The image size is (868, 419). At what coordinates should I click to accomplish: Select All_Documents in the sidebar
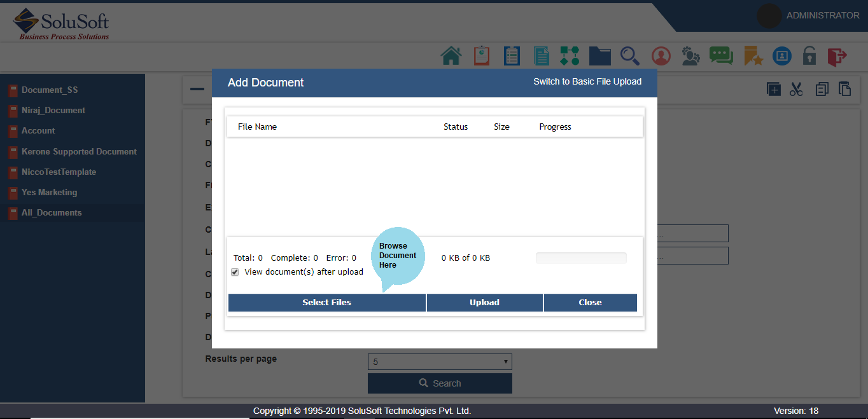pos(52,213)
